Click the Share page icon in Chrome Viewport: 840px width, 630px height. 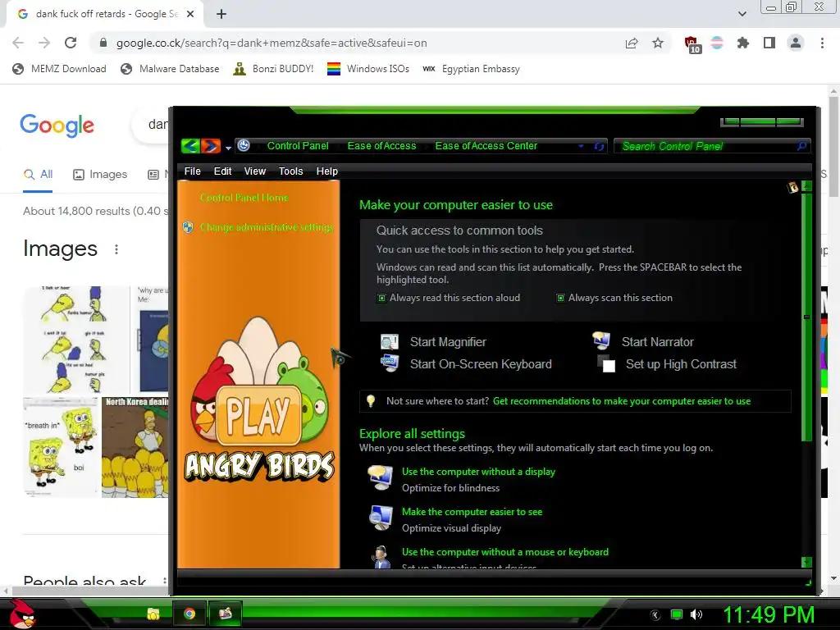coord(632,43)
